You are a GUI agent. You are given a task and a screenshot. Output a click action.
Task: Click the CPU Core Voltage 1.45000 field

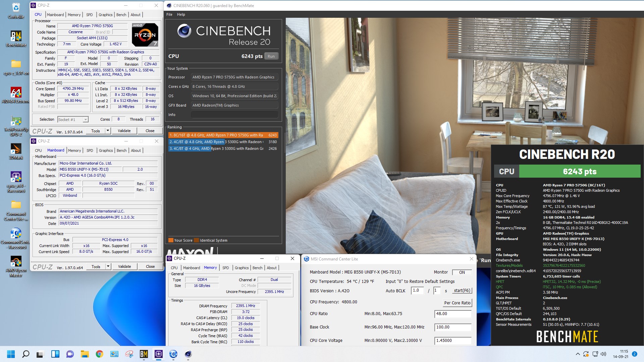click(453, 341)
